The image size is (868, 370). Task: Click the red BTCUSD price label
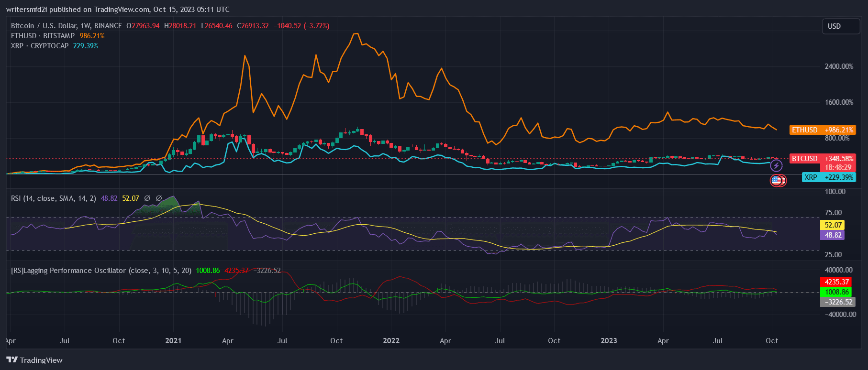(822, 159)
